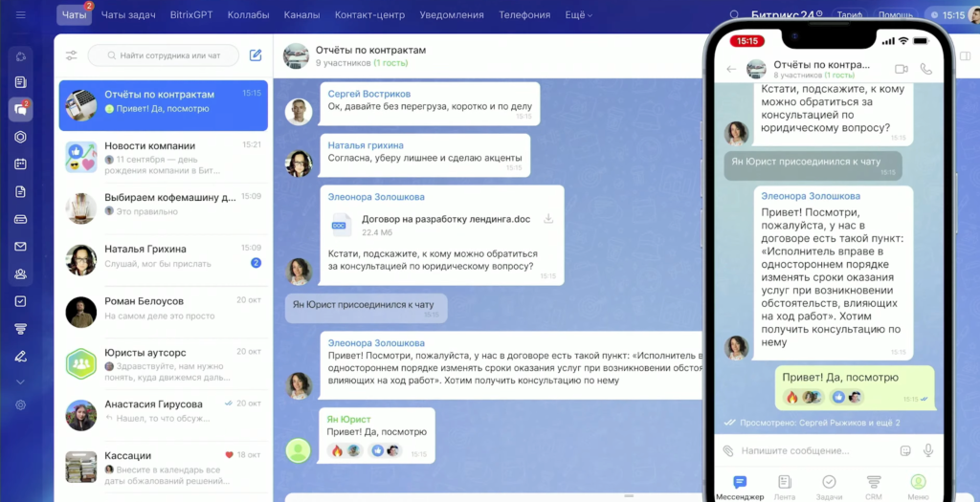The image size is (980, 502).
Task: Open the Анастасия Гирусова chat
Action: coord(163,415)
